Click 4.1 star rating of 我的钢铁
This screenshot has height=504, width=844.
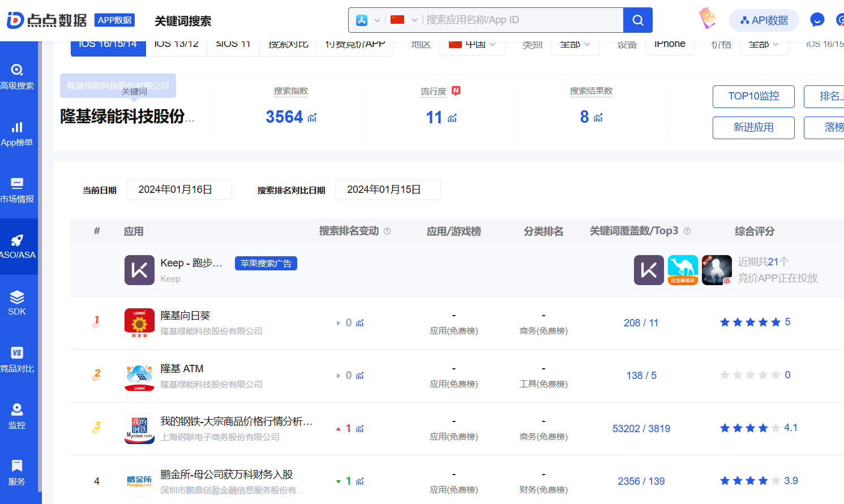pos(759,428)
